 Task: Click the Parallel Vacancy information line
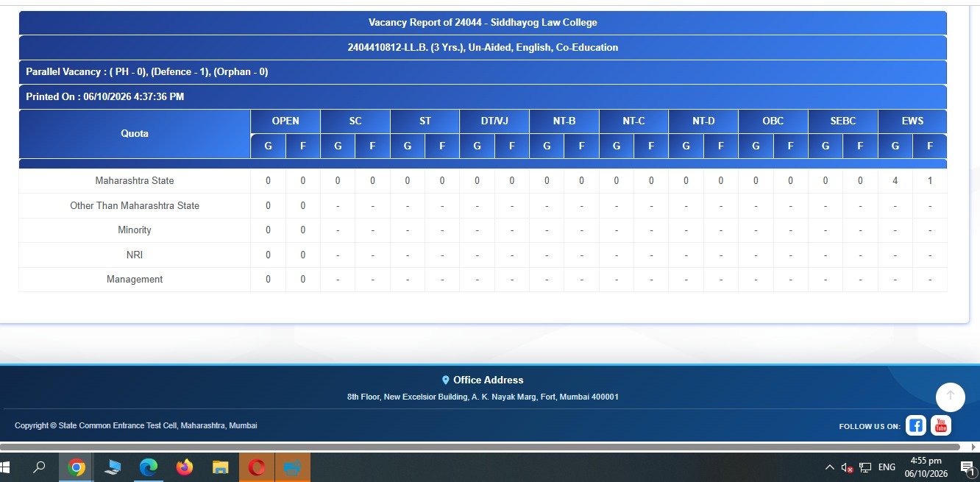[483, 72]
